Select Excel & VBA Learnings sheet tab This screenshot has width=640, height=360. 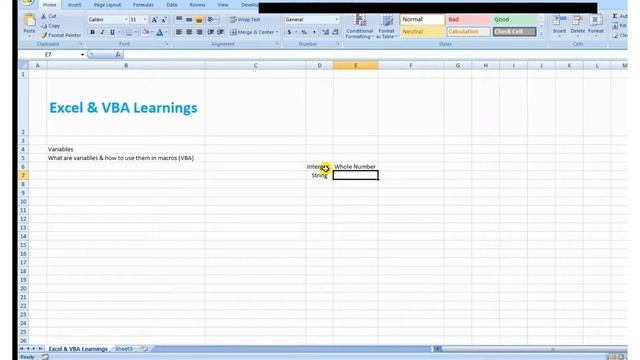tap(78, 349)
